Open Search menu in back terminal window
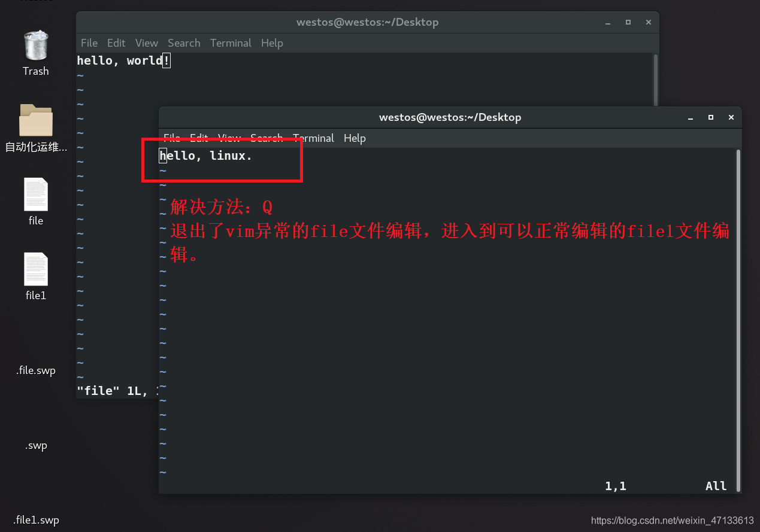This screenshot has height=532, width=760. 184,43
